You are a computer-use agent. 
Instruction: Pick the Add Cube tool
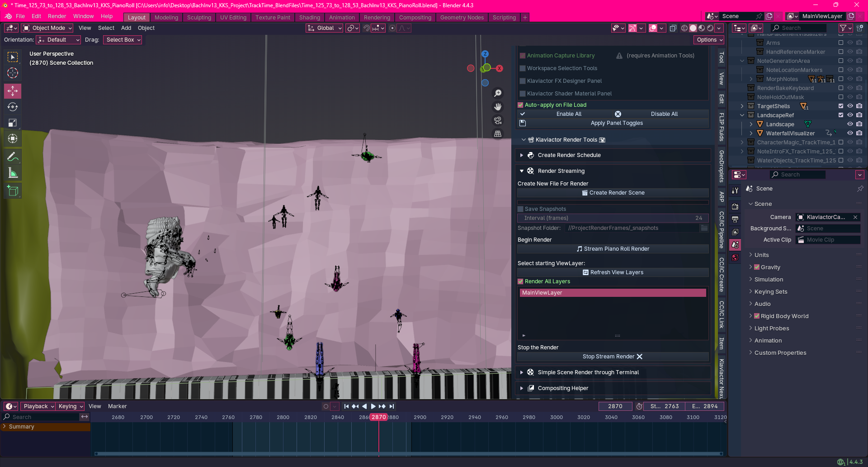point(13,191)
